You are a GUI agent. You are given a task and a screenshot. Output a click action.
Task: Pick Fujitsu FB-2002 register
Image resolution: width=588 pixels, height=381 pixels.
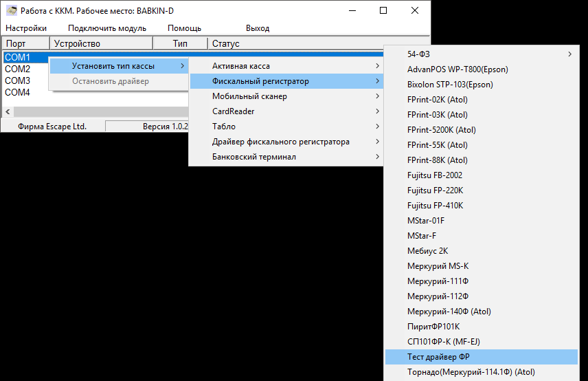pyautogui.click(x=482, y=175)
